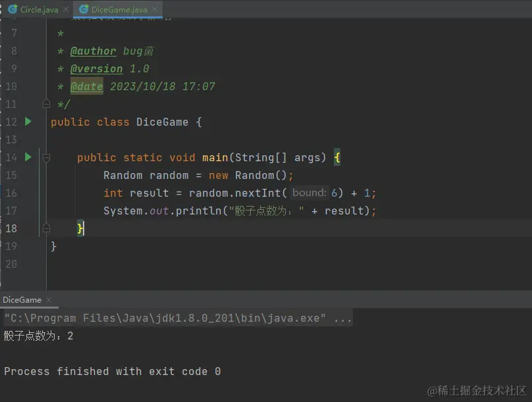This screenshot has height=402, width=532.
Task: Click the @author Javadoc tag
Action: [x=93, y=51]
